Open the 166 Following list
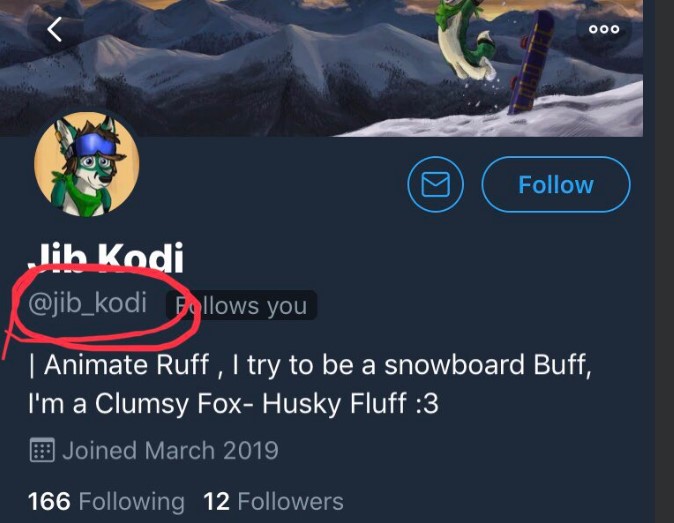The image size is (674, 523). coord(106,501)
